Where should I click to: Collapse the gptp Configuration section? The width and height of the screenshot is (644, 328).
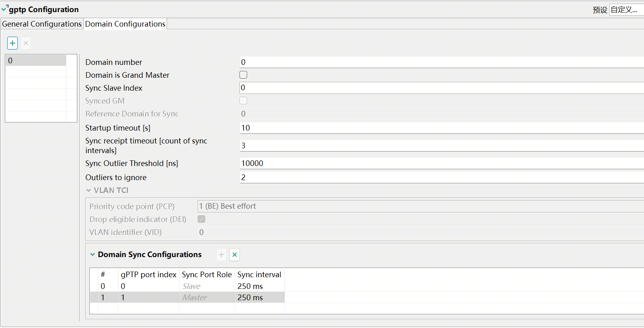4,9
